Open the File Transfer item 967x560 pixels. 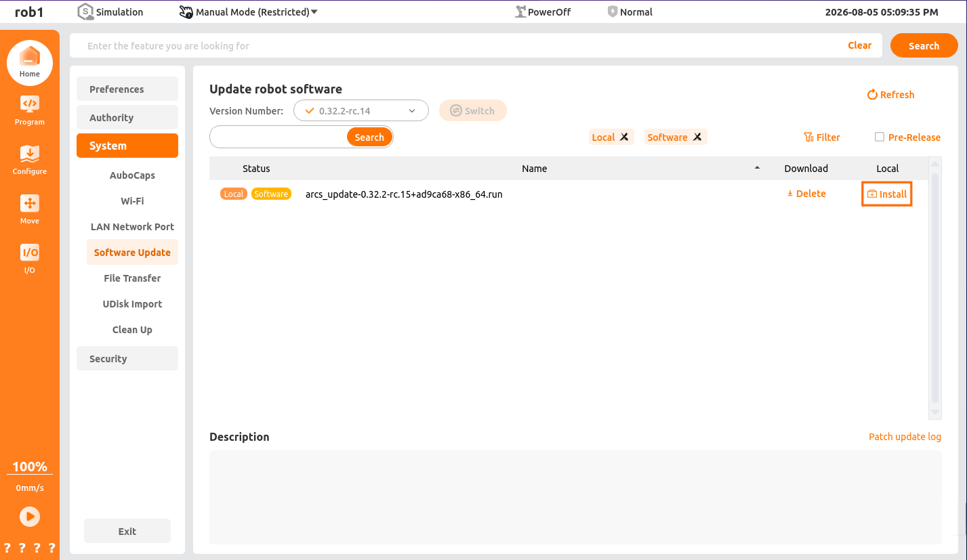[x=132, y=278]
